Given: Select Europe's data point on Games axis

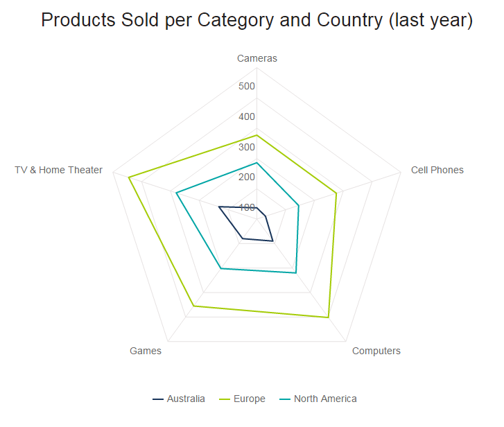Looking at the screenshot, I should click(x=193, y=306).
